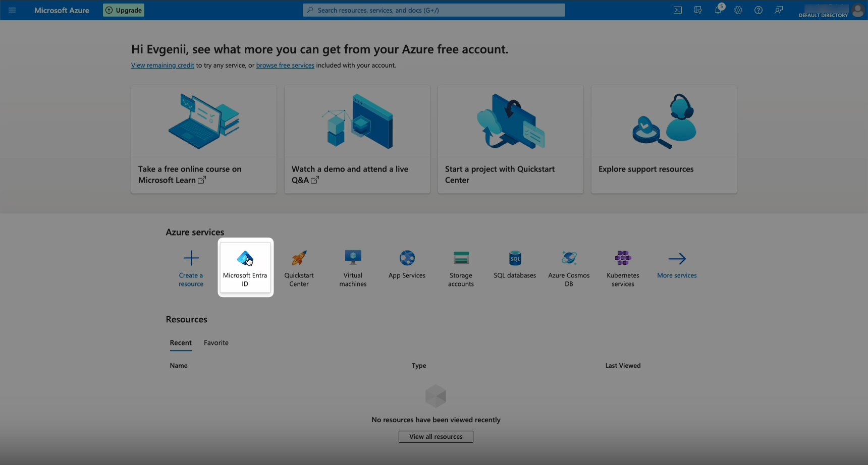This screenshot has width=868, height=465.
Task: Focus the search resources input field
Action: coord(434,10)
